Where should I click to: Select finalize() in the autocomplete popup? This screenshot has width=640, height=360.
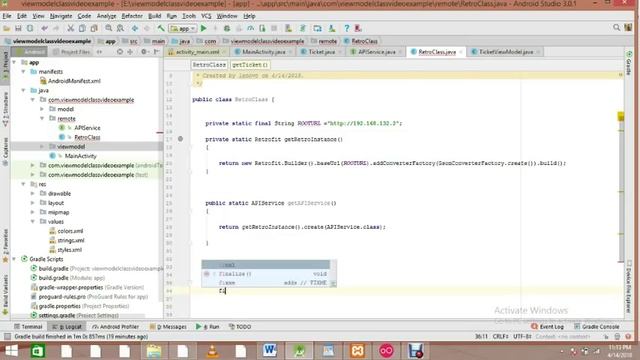[x=266, y=274]
